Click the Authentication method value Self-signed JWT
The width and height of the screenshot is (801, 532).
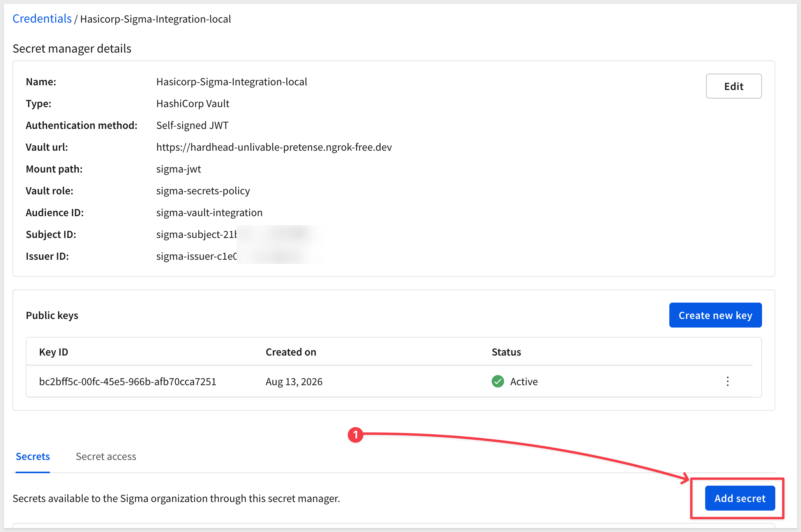(192, 125)
